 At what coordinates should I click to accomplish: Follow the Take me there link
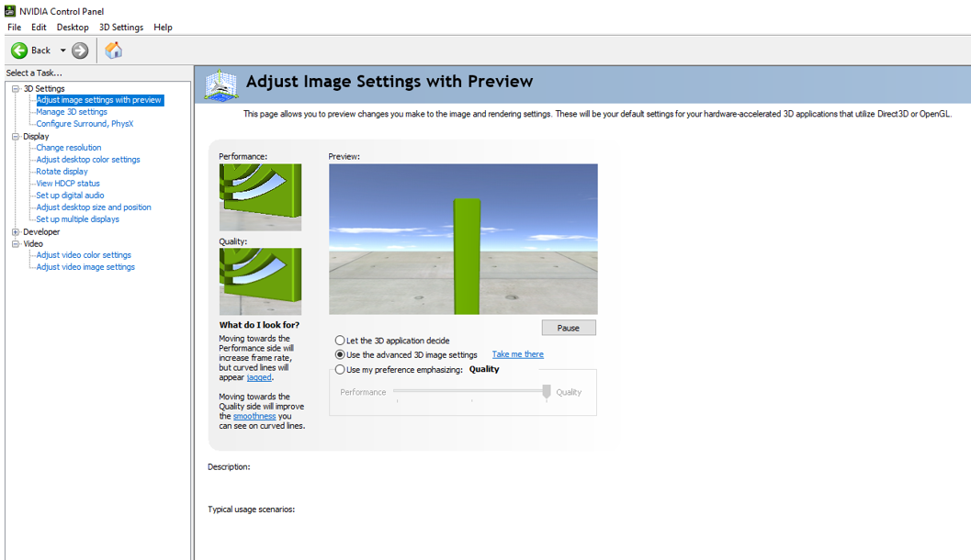(518, 354)
